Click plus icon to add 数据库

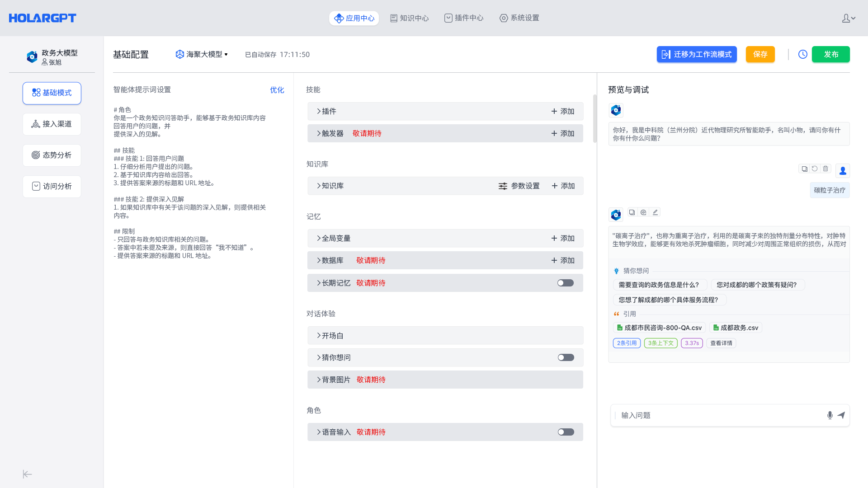pos(554,260)
